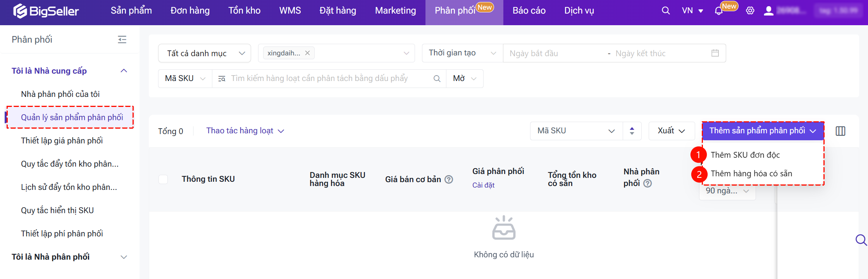Expand the Thao tác hàng loạt dropdown
This screenshot has width=868, height=279.
(245, 131)
